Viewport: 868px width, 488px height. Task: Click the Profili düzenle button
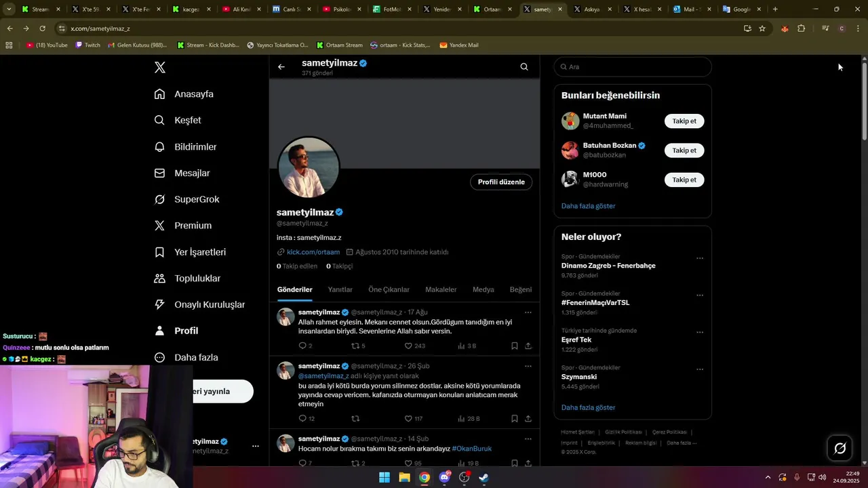pyautogui.click(x=501, y=182)
